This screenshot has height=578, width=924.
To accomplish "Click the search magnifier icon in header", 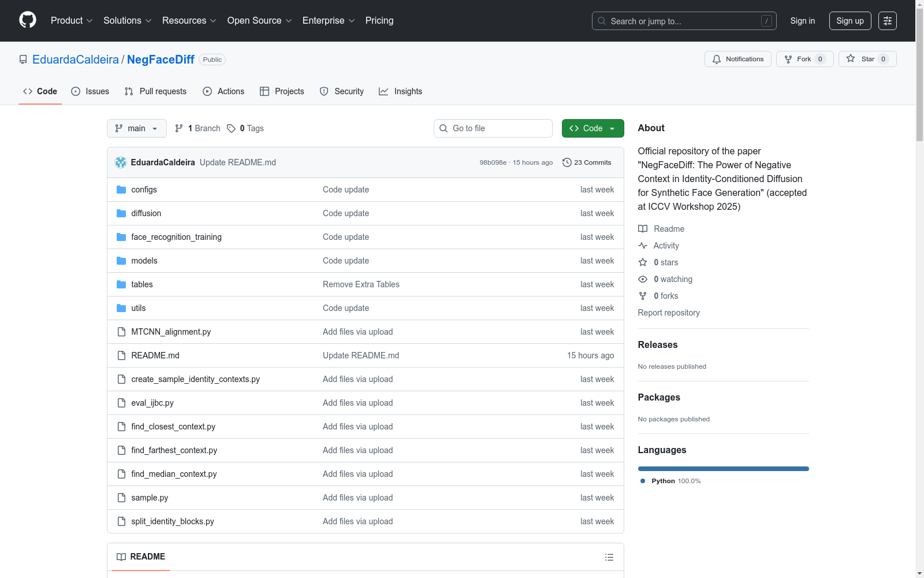I will (x=602, y=21).
